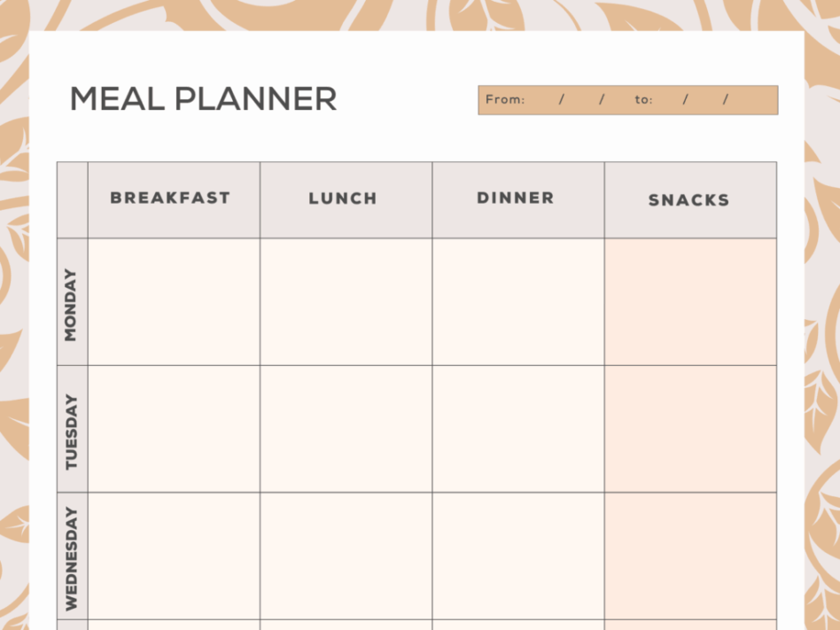Click the Tuesday snacks cell
The image size is (840, 630).
click(x=690, y=429)
